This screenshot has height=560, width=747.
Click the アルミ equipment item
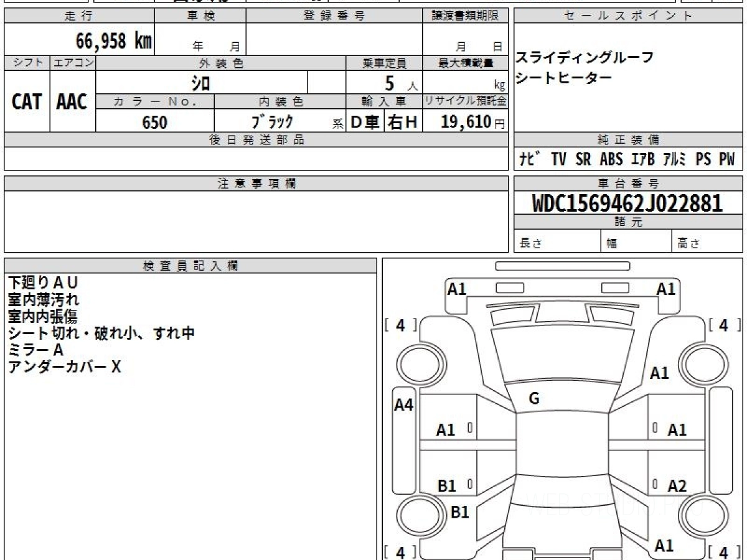tap(674, 160)
